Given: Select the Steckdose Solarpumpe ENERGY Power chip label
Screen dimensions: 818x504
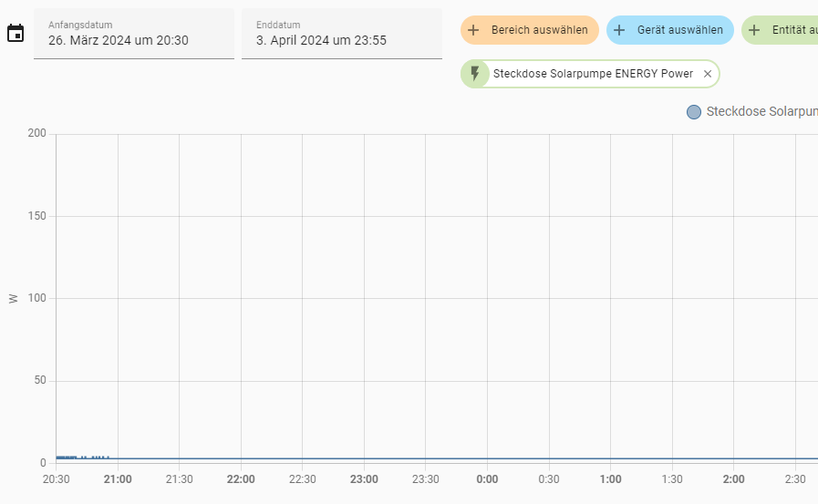Looking at the screenshot, I should 593,74.
